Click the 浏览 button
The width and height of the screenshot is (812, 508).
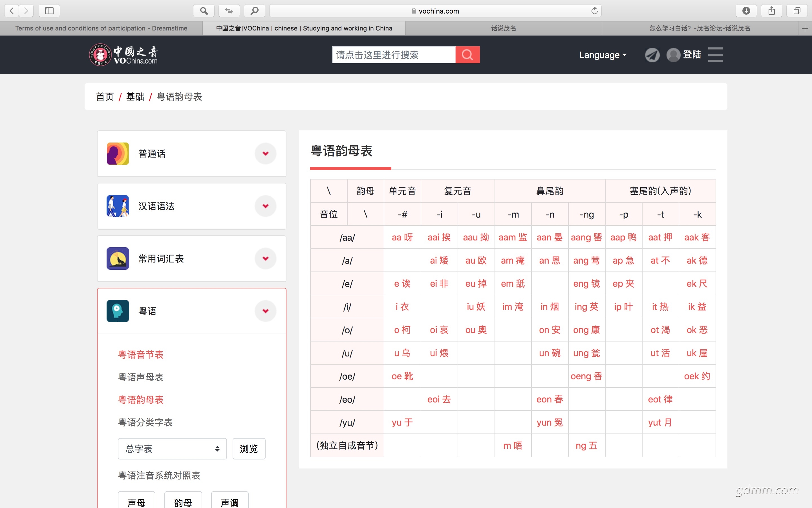pyautogui.click(x=249, y=448)
